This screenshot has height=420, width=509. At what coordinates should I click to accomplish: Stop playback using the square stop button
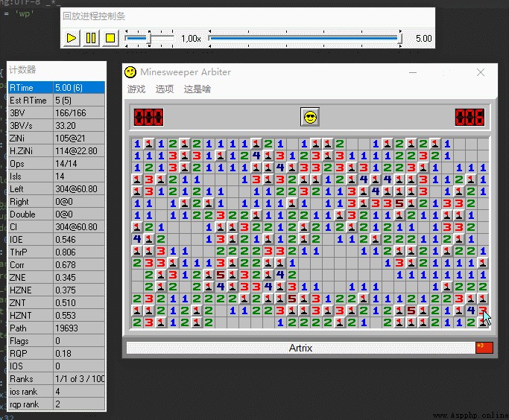(110, 38)
